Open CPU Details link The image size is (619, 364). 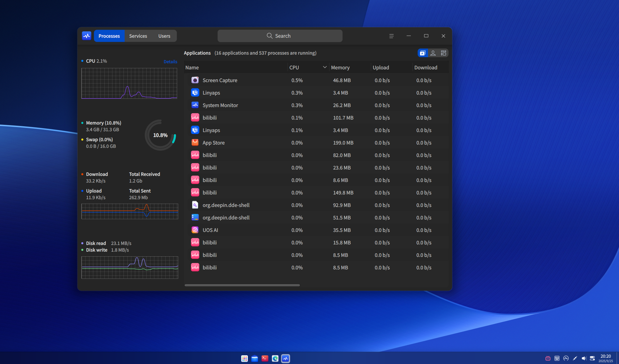[x=170, y=62]
